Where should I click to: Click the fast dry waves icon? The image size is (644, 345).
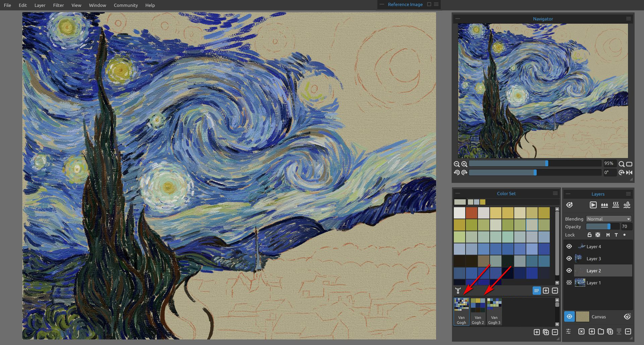coord(627,205)
